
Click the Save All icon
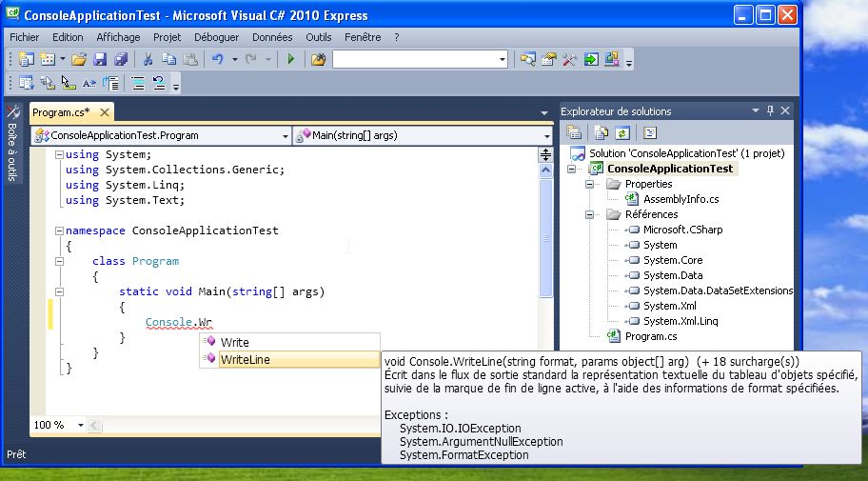click(x=121, y=59)
